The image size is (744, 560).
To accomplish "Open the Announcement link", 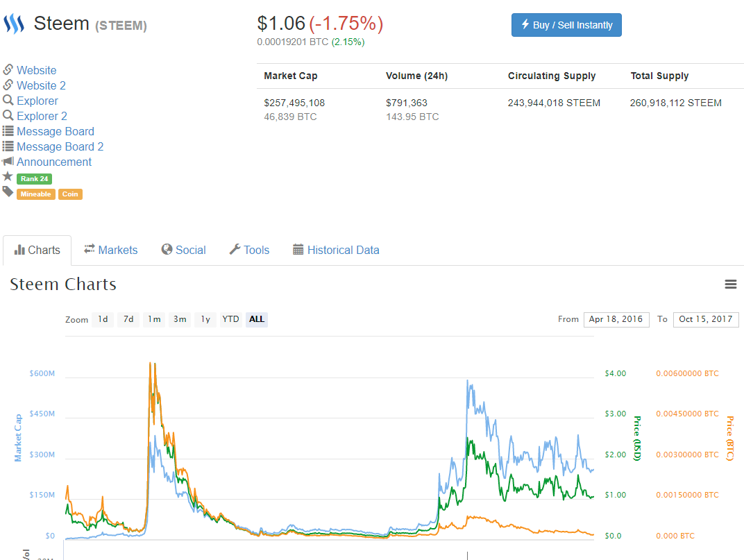I will coord(54,162).
